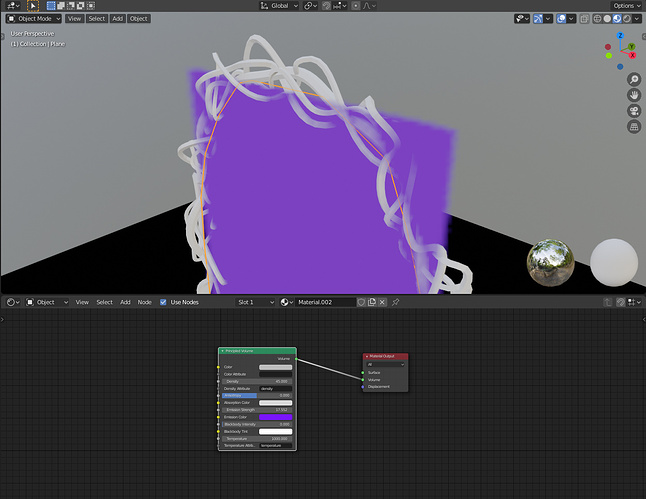Toggle the camera view button
646x499 pixels.
pyautogui.click(x=634, y=111)
